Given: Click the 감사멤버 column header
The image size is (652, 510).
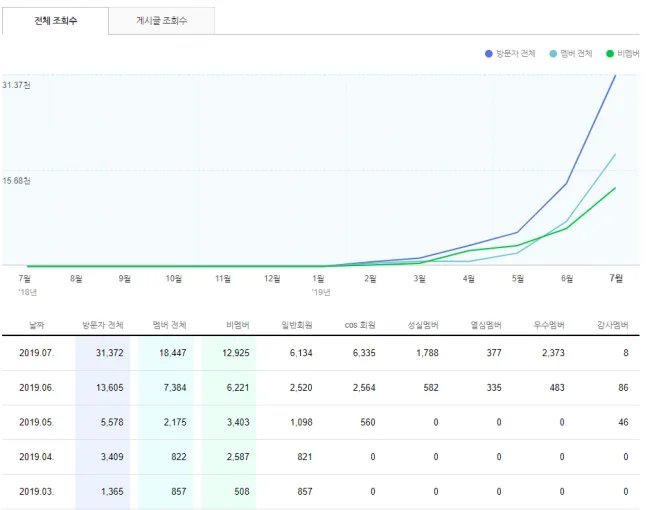Looking at the screenshot, I should coord(612,325).
